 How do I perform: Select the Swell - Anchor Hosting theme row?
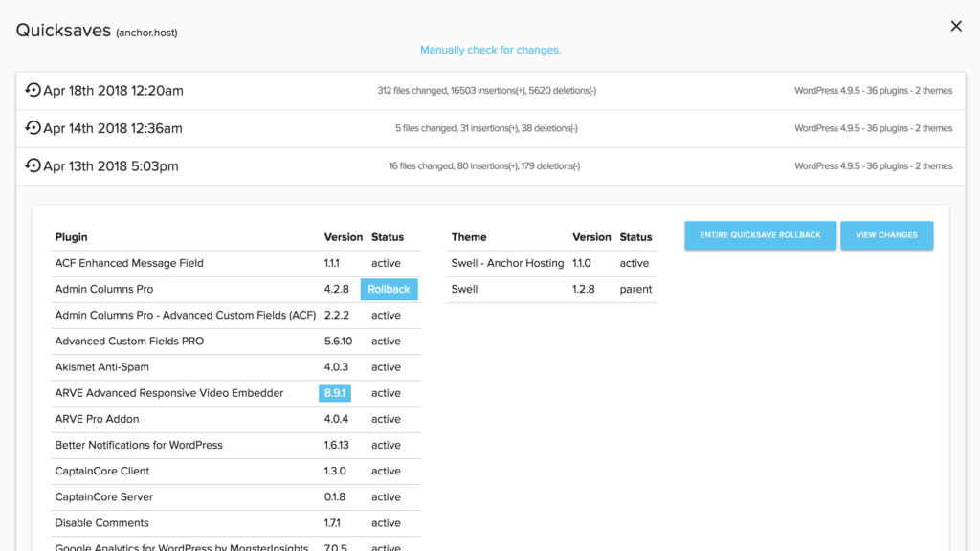[x=507, y=263]
